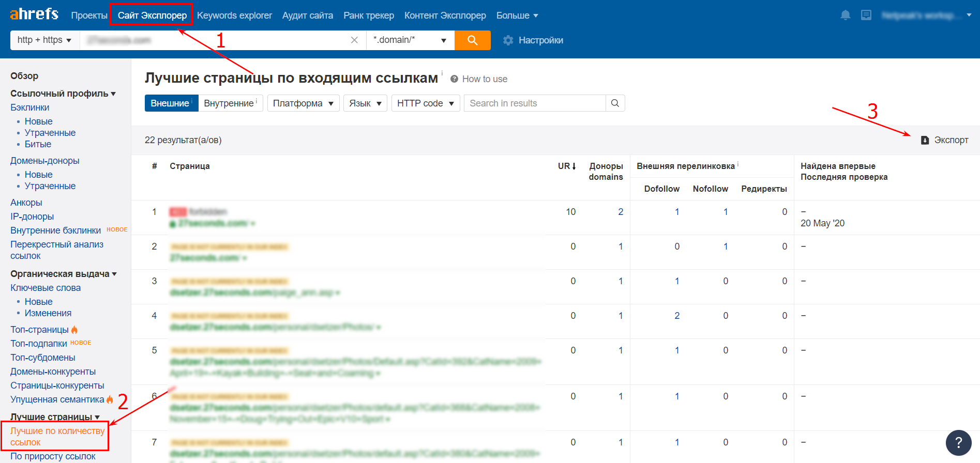
Task: Expand the Больше menu
Action: coord(517,16)
